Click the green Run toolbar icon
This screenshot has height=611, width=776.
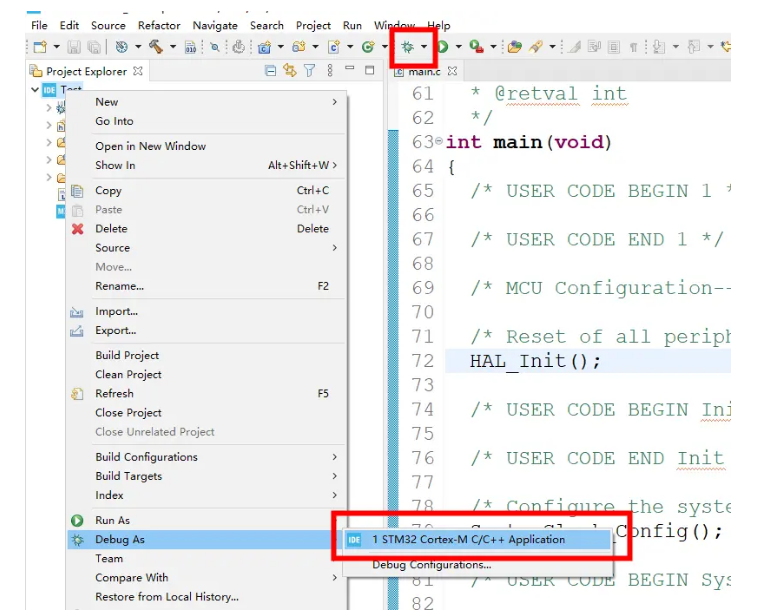pyautogui.click(x=443, y=47)
